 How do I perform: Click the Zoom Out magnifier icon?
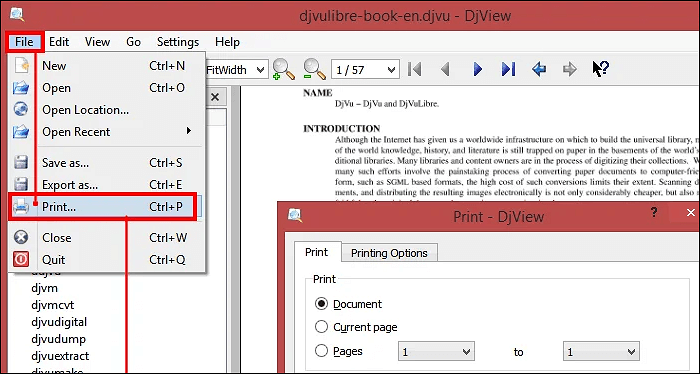[x=314, y=70]
